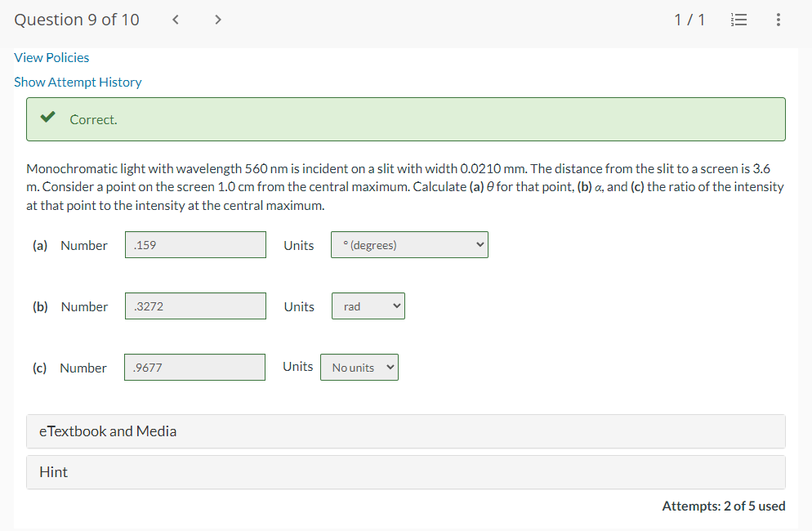Expand the Hint section
The image size is (812, 531).
point(405,471)
